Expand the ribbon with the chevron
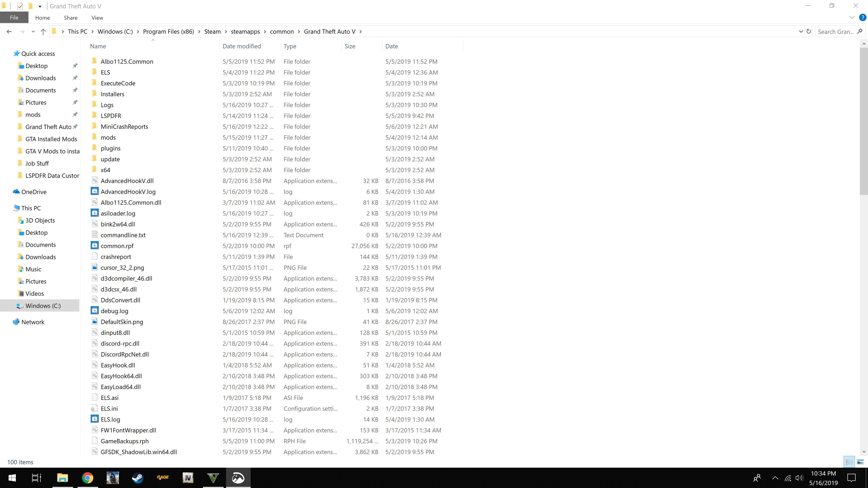The width and height of the screenshot is (868, 488). click(x=852, y=18)
